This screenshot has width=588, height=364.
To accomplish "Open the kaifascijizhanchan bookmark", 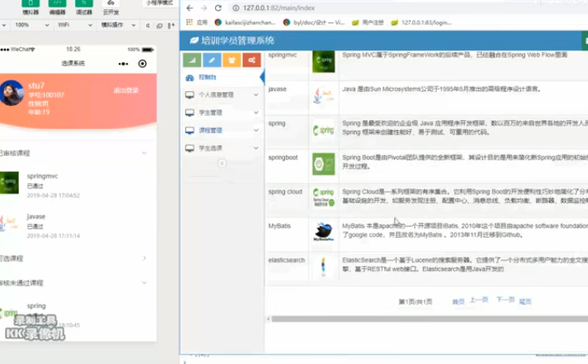I will click(x=245, y=22).
